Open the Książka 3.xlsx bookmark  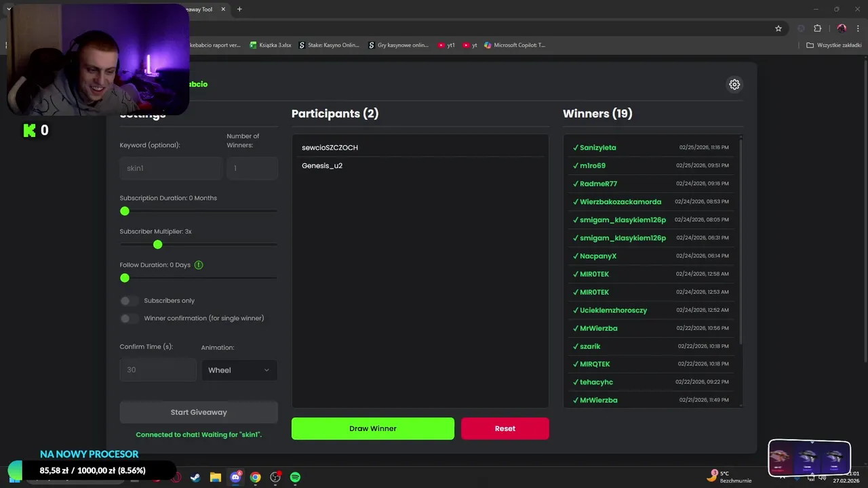click(x=271, y=45)
